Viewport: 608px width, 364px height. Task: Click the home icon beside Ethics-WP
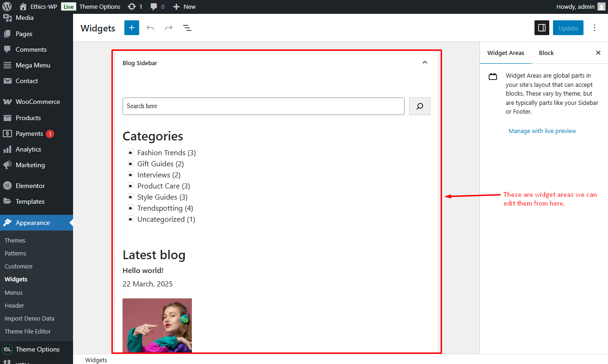point(23,6)
